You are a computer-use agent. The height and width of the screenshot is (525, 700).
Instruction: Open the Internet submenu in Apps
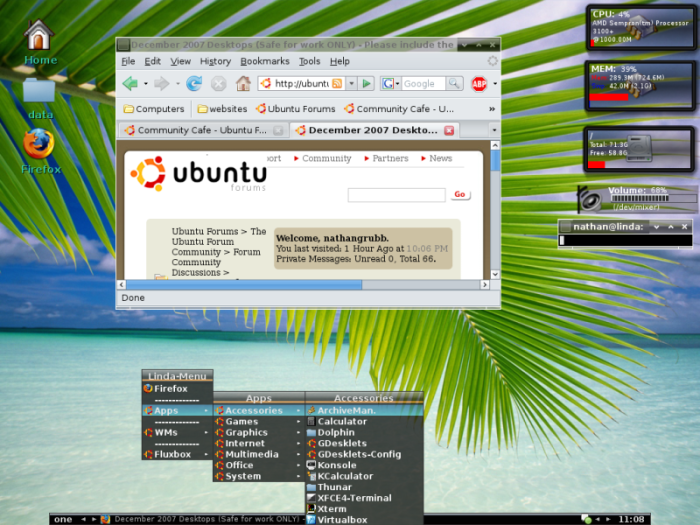(259, 443)
